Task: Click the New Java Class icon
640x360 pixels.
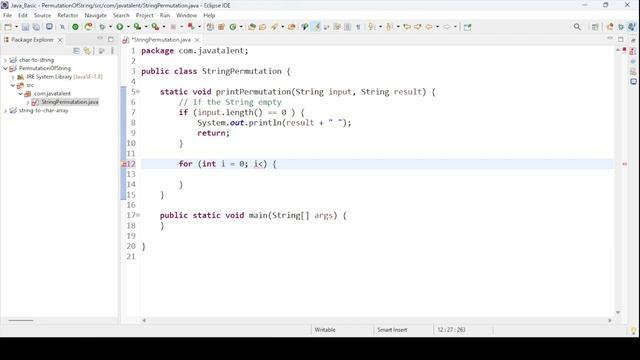Action: [x=233, y=27]
